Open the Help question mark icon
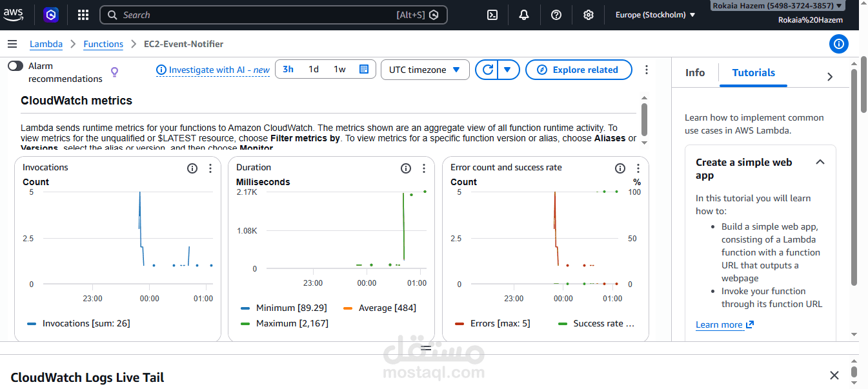 coord(556,14)
